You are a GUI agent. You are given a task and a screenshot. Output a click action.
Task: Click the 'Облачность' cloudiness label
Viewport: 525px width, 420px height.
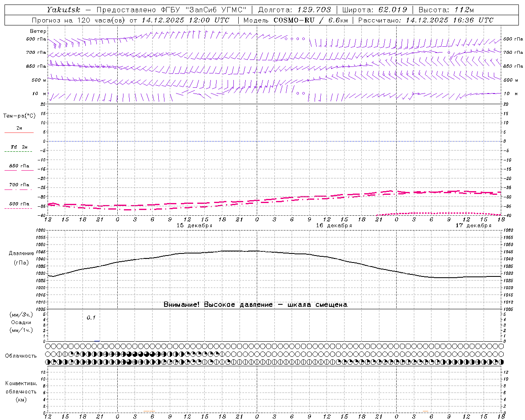(21, 356)
